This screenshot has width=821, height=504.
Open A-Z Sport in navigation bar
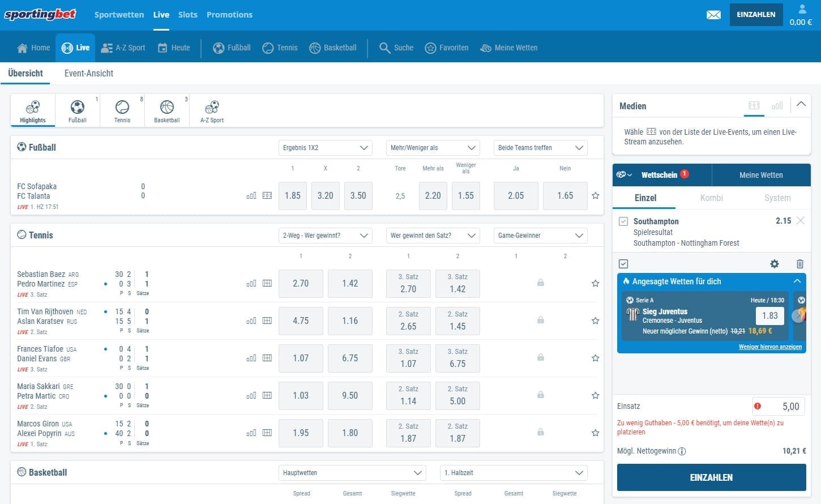coord(123,48)
